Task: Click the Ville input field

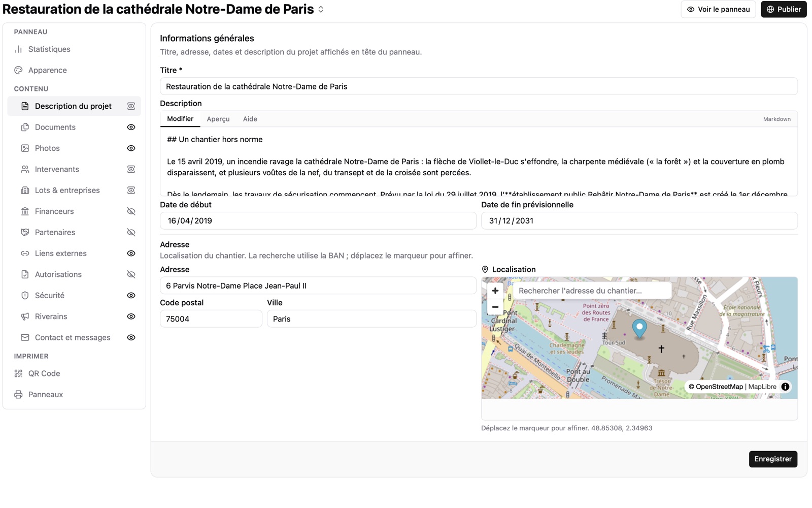Action: (371, 319)
